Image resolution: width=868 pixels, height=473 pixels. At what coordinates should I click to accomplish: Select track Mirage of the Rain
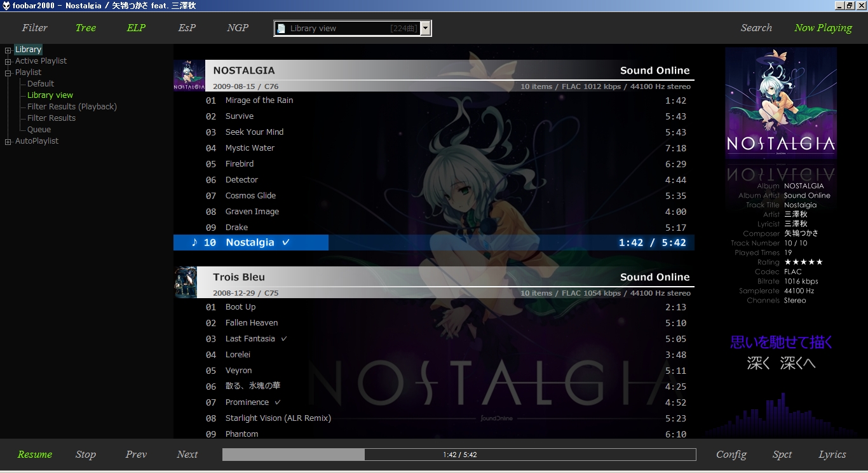434,100
